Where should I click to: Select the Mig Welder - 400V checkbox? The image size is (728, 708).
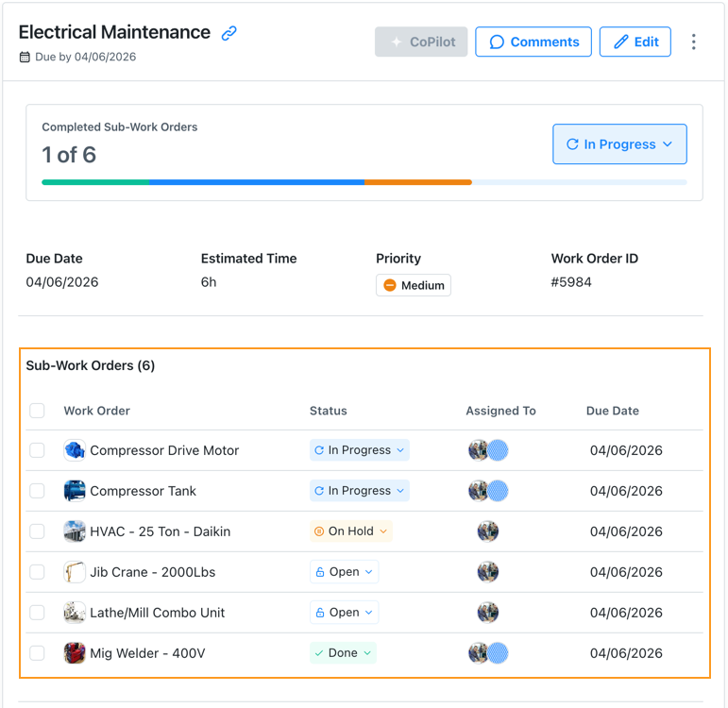tap(37, 653)
